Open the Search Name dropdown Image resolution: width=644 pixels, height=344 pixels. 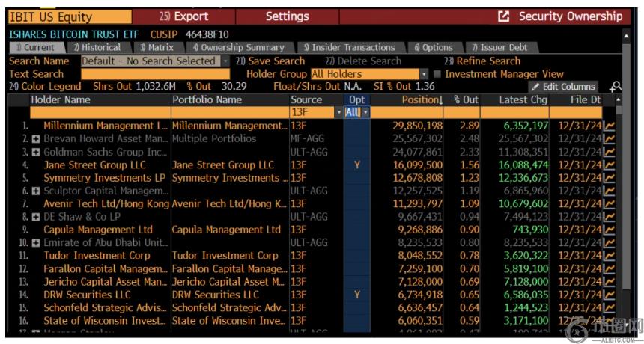click(225, 61)
